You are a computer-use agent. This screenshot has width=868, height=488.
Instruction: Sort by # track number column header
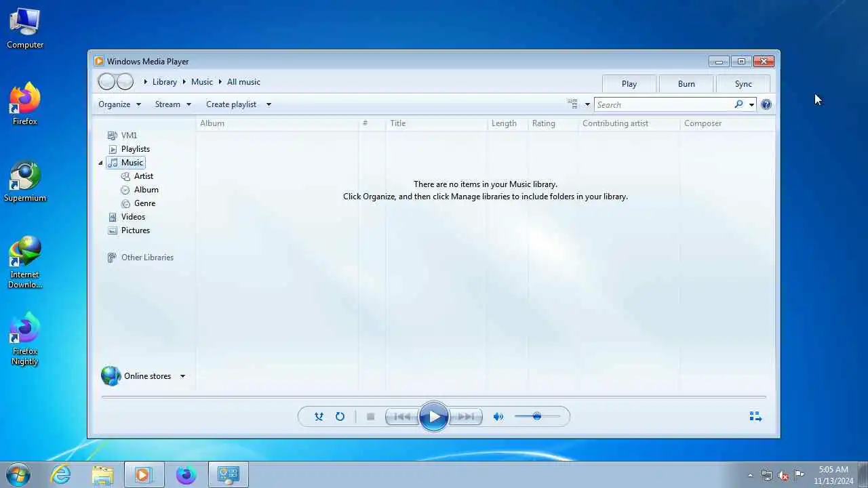click(x=372, y=123)
